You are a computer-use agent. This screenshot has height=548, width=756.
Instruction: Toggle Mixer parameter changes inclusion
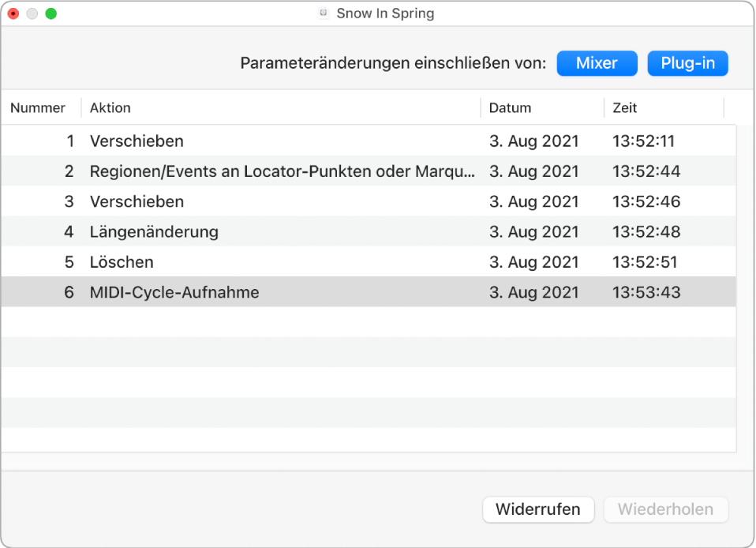tap(597, 63)
